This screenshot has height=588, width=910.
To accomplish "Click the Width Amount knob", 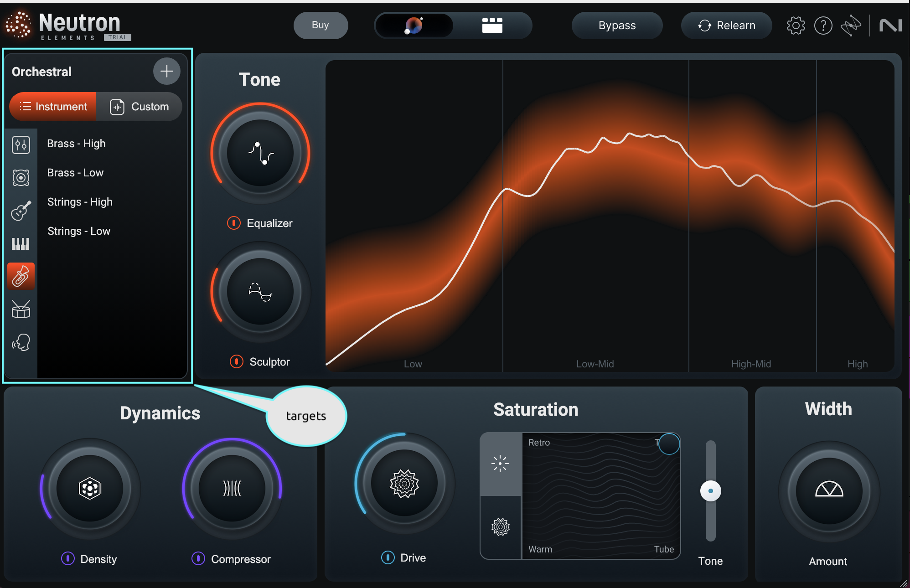I will point(829,491).
